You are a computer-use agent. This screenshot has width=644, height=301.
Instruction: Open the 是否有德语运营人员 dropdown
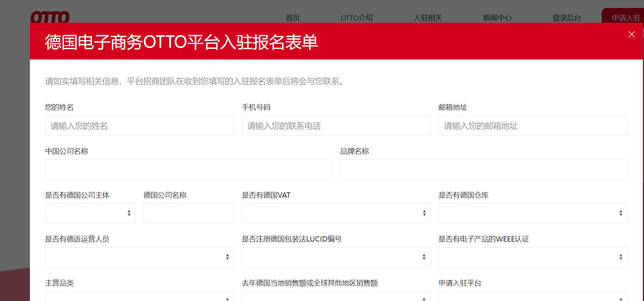pos(139,257)
